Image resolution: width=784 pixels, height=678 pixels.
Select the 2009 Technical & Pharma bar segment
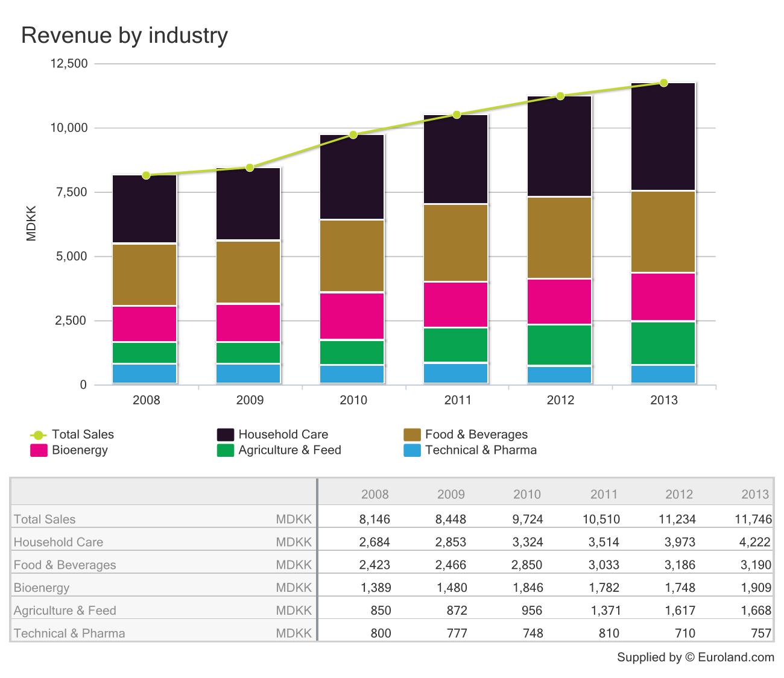(x=248, y=374)
